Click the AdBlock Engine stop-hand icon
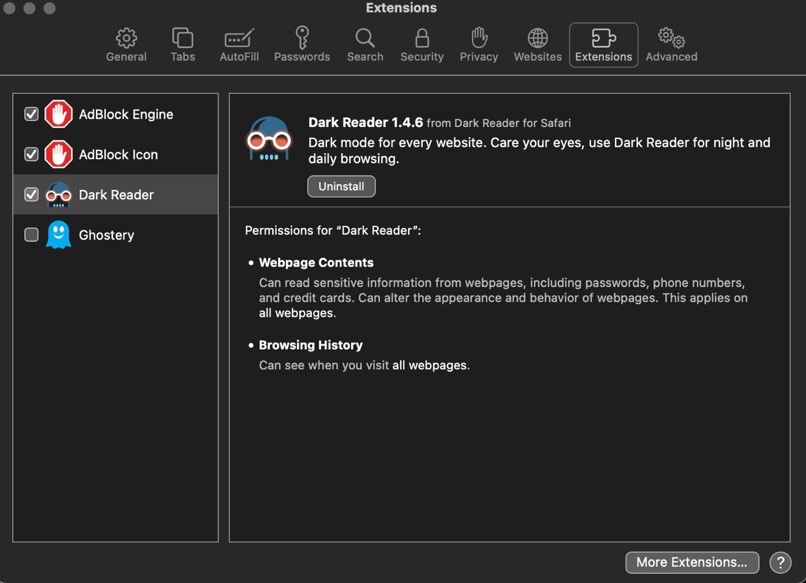This screenshot has width=806, height=583. 58,114
